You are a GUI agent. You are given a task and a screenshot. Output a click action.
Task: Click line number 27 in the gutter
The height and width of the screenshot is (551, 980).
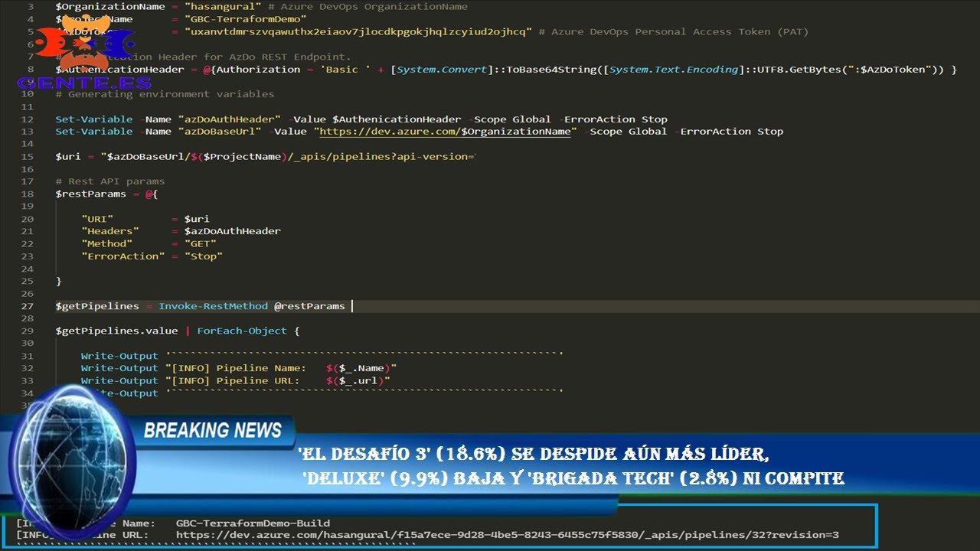coord(28,306)
